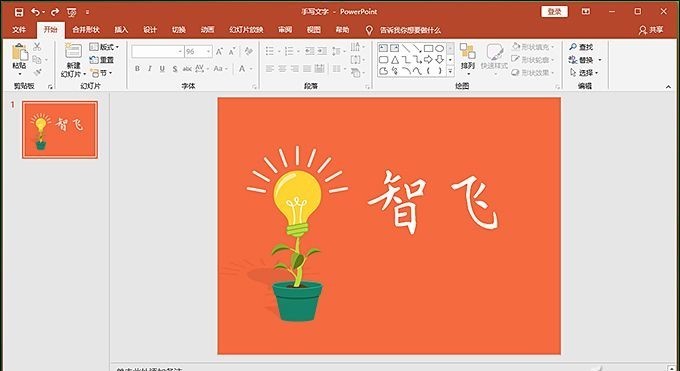Open change case Aa dropdown
The height and width of the screenshot is (371, 680).
point(221,69)
